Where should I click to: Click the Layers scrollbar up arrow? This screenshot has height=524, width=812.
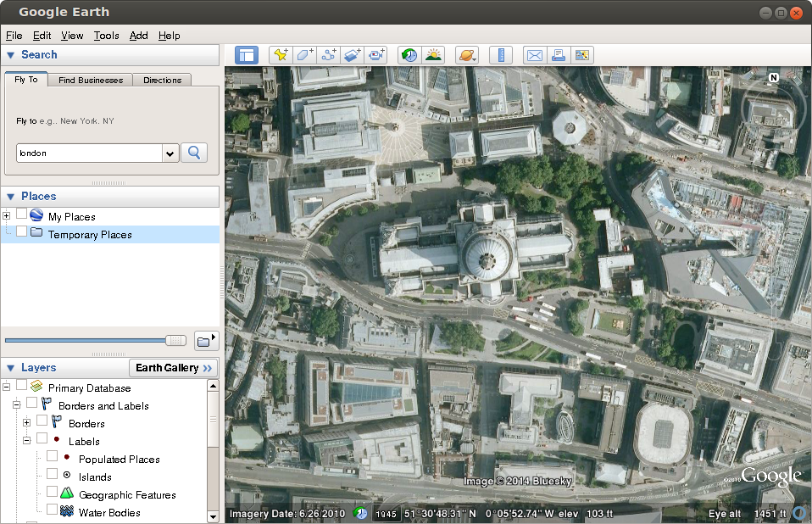(213, 386)
